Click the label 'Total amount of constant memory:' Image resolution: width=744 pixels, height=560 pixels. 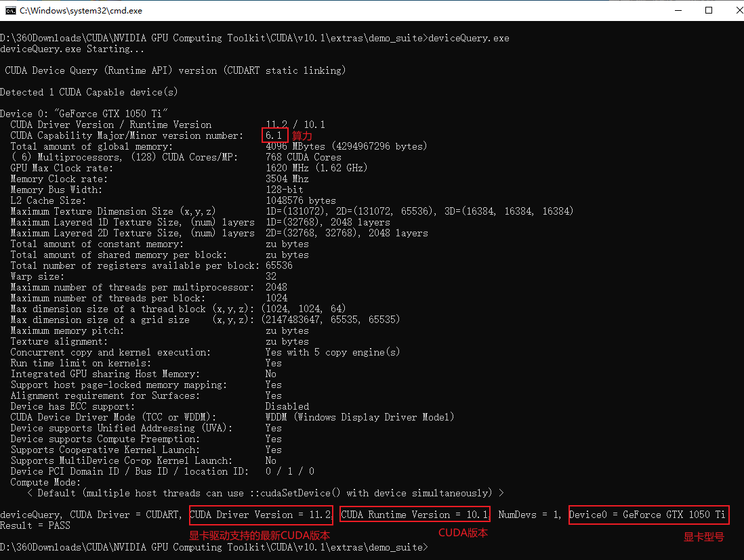(x=97, y=244)
